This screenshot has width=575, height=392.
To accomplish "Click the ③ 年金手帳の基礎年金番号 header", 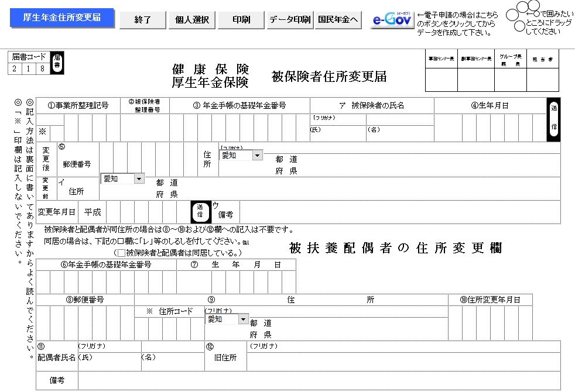I will point(239,105).
